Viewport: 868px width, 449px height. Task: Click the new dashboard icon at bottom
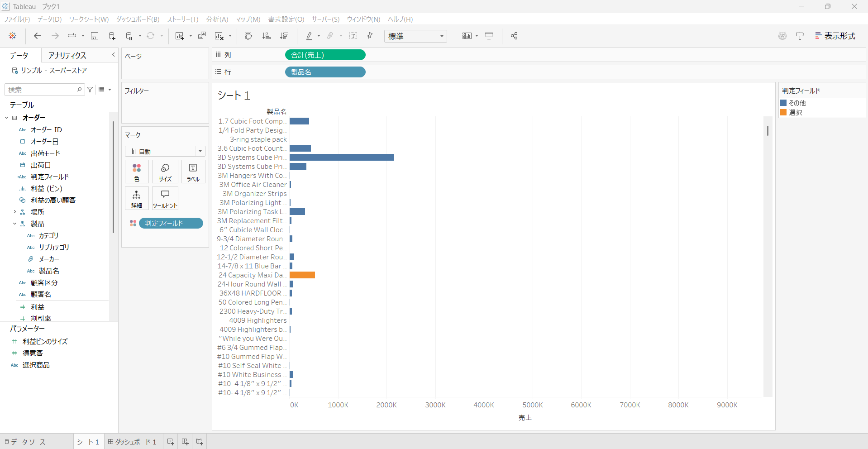[185, 442]
